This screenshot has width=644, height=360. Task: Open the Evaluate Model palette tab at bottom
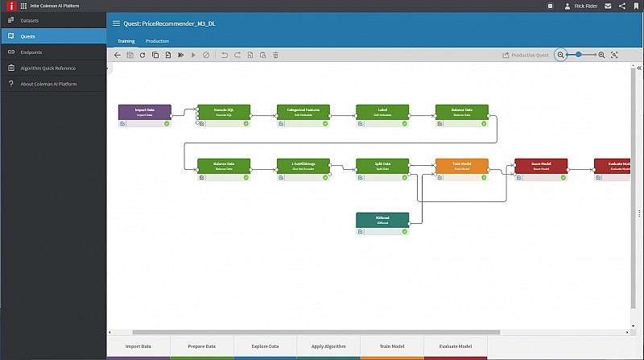(x=456, y=346)
